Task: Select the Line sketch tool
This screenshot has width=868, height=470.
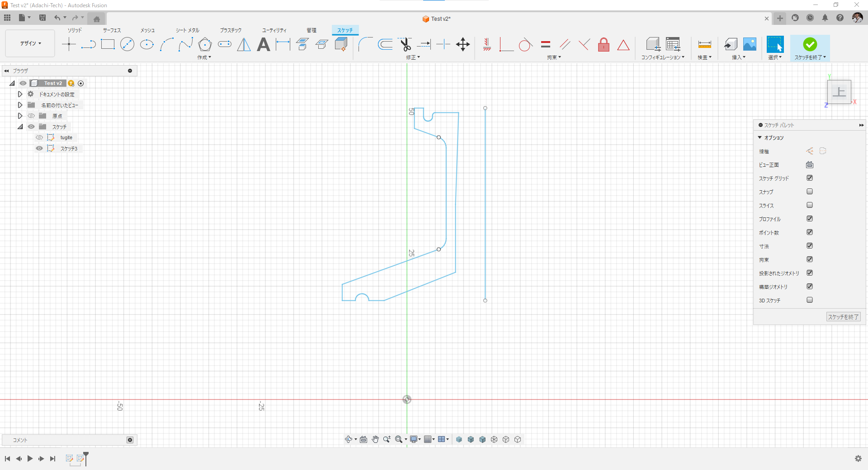Action: [89, 44]
